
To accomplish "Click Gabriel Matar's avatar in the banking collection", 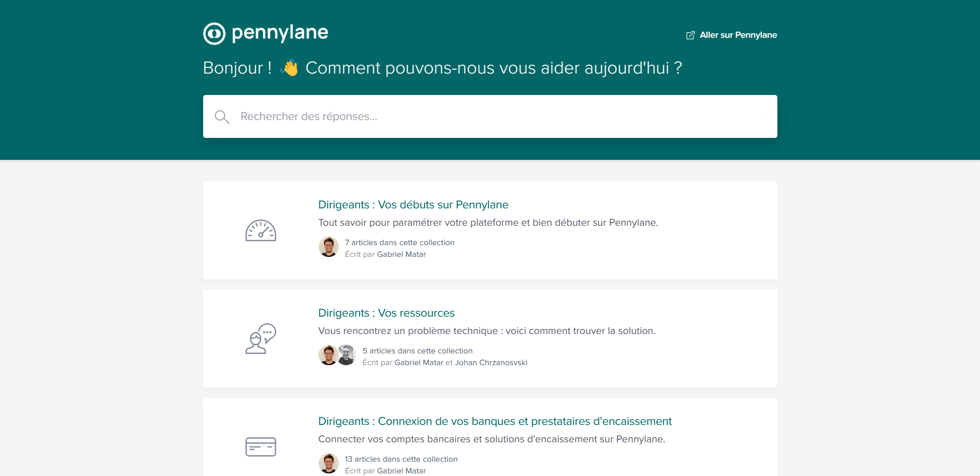I will [328, 463].
